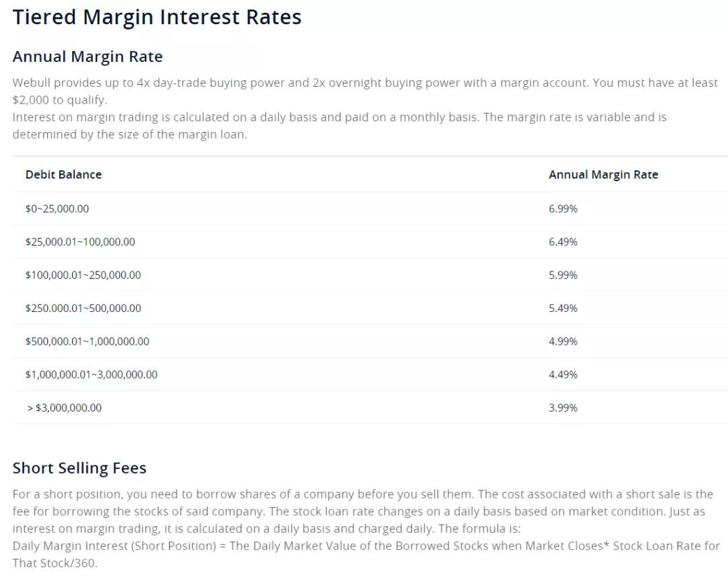728x578 pixels.
Task: Click the 4.99% rate cell
Action: click(563, 342)
